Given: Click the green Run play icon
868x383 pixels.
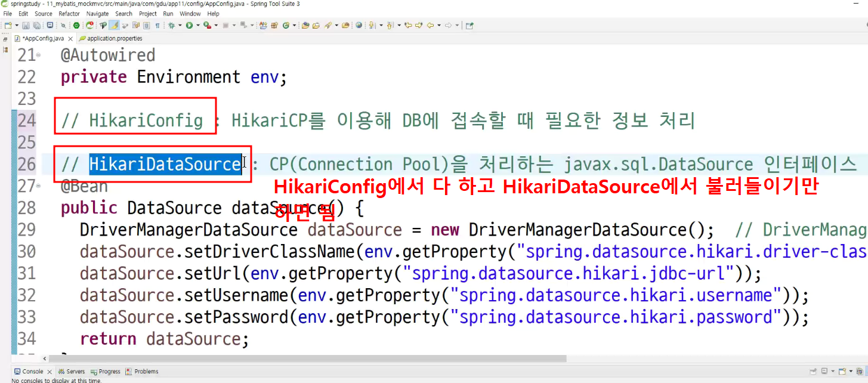Looking at the screenshot, I should 189,26.
